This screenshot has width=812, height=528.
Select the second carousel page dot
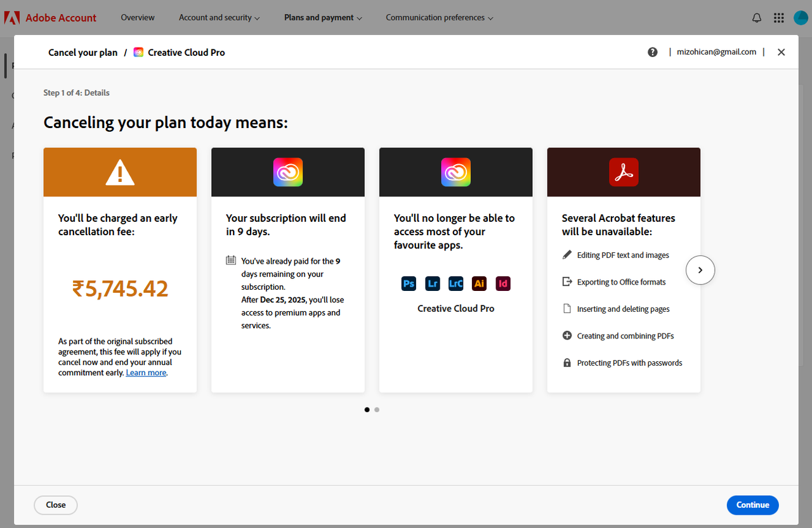[x=377, y=409]
